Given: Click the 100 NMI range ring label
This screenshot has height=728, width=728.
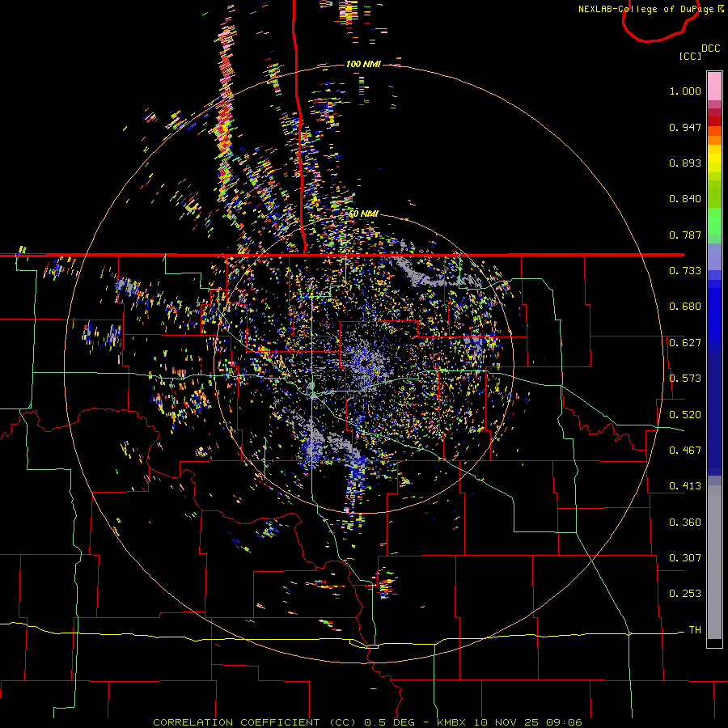Looking at the screenshot, I should [x=363, y=64].
